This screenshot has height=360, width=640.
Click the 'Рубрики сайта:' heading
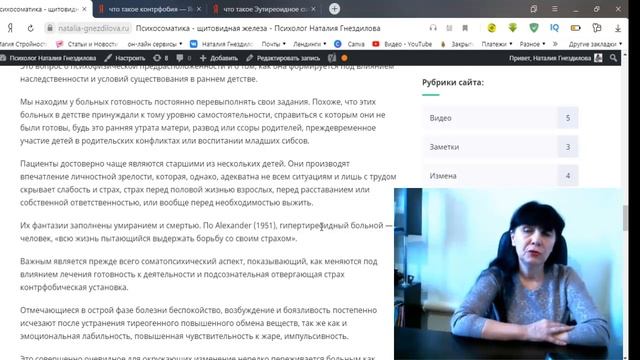tap(453, 82)
